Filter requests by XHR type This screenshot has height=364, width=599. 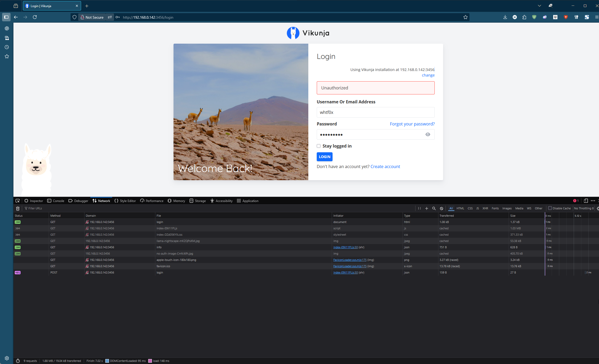point(485,208)
